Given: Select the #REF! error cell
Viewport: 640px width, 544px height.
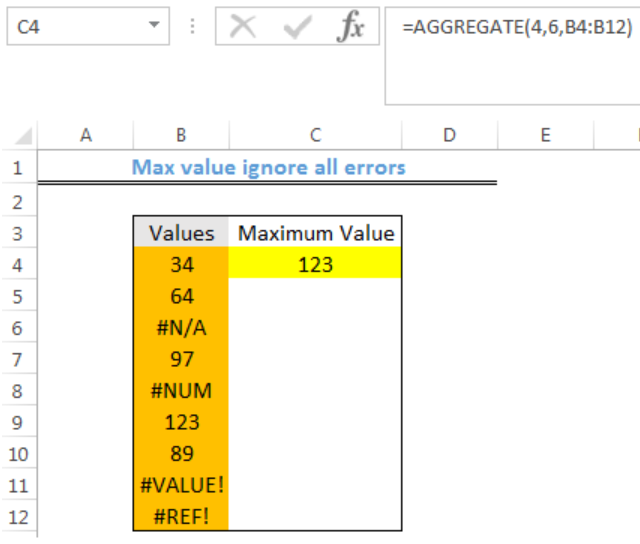Looking at the screenshot, I should click(x=181, y=516).
